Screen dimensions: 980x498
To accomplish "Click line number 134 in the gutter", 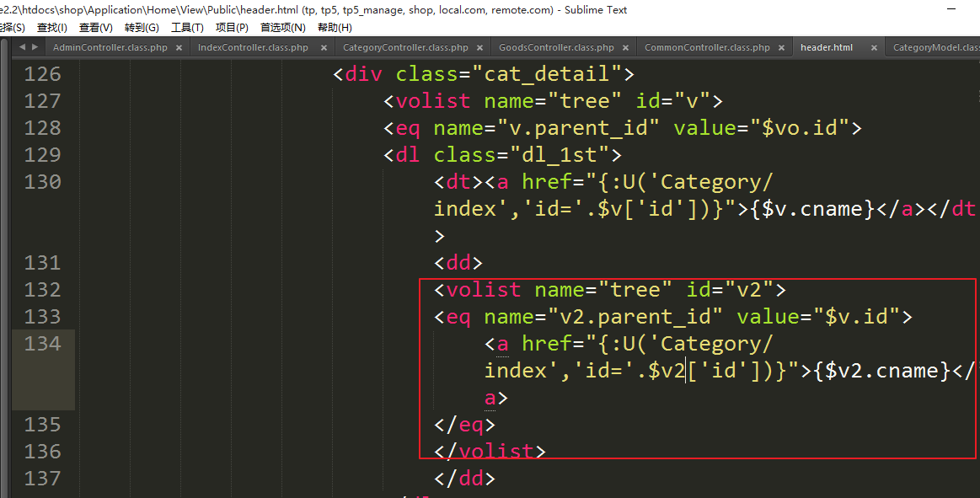I will (43, 344).
